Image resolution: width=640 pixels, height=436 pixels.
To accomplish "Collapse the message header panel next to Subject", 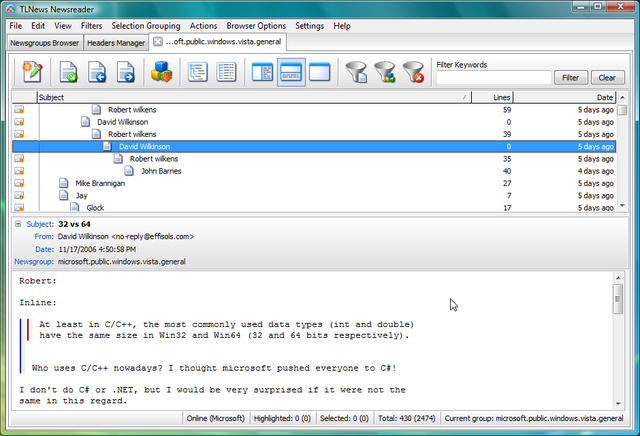I will (19, 224).
